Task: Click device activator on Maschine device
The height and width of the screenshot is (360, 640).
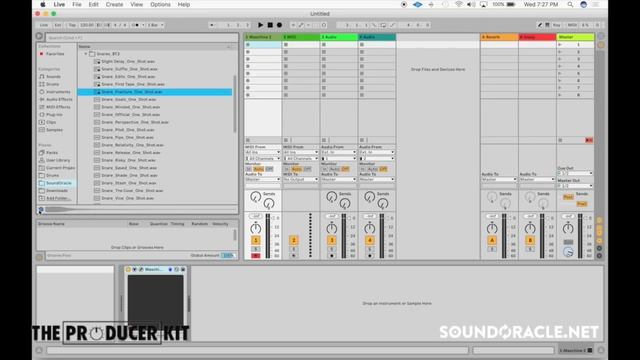Action: pos(128,269)
